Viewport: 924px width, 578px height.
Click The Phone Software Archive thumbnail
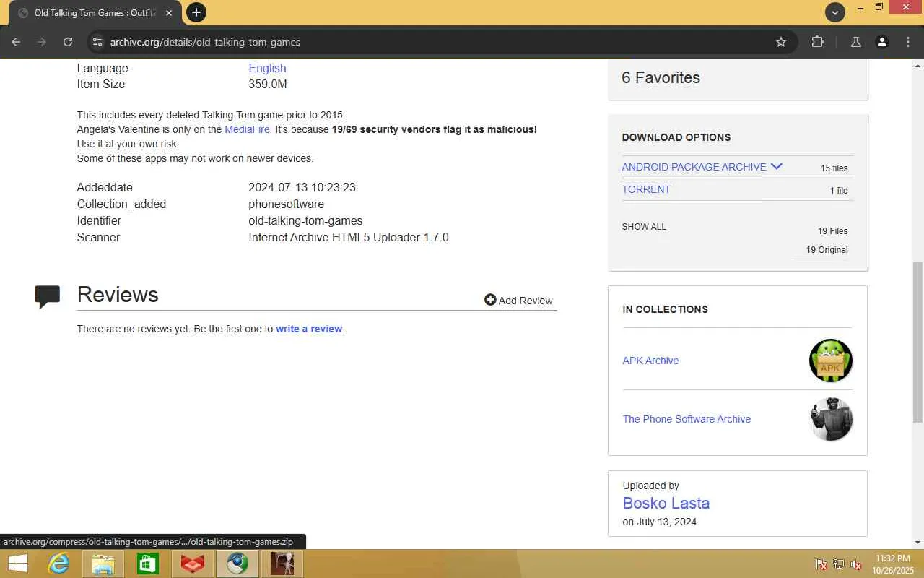(x=831, y=419)
